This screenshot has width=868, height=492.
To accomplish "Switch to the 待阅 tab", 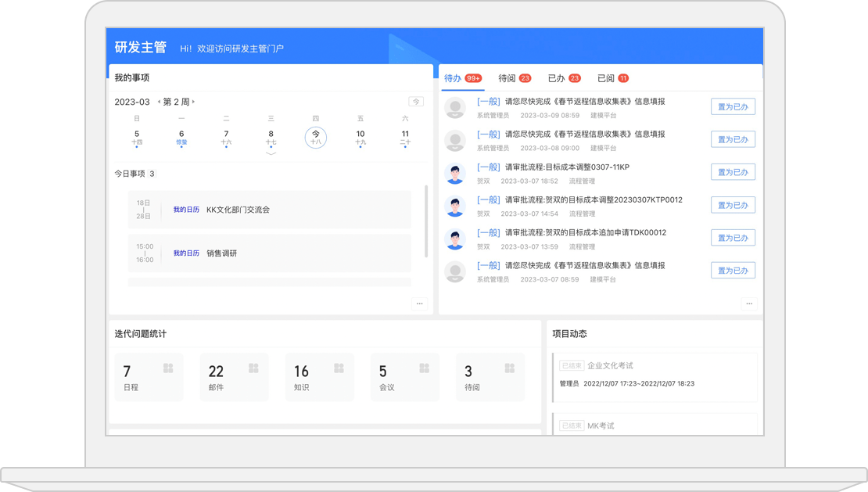I will coord(514,78).
